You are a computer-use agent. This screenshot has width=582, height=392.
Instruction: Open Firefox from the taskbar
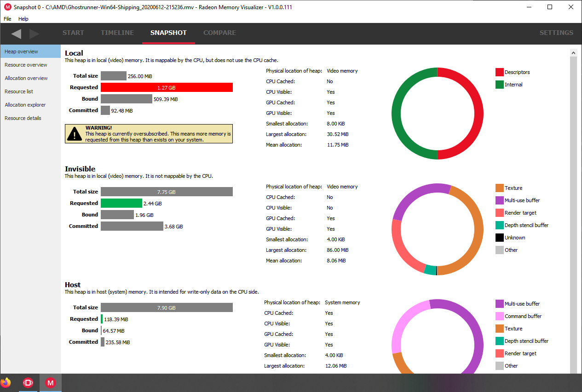[x=6, y=382]
